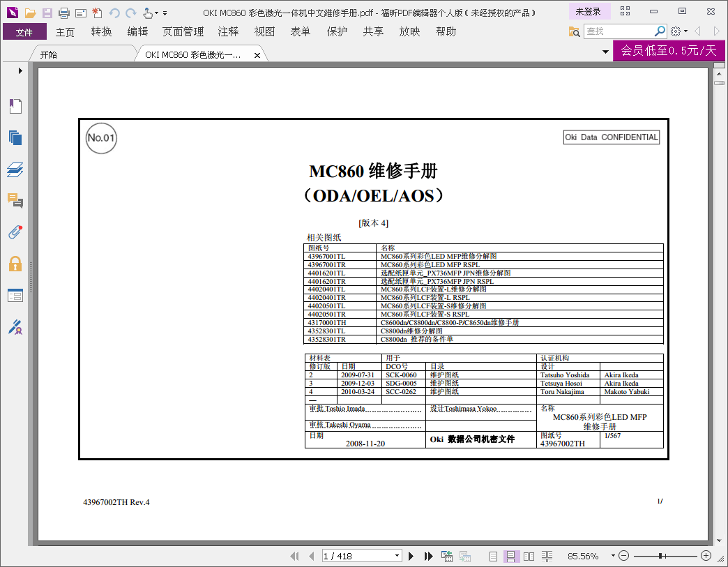Screen dimensions: 728x567
Task: Open the zoom percentage 85.56% dropdown
Action: [x=613, y=555]
